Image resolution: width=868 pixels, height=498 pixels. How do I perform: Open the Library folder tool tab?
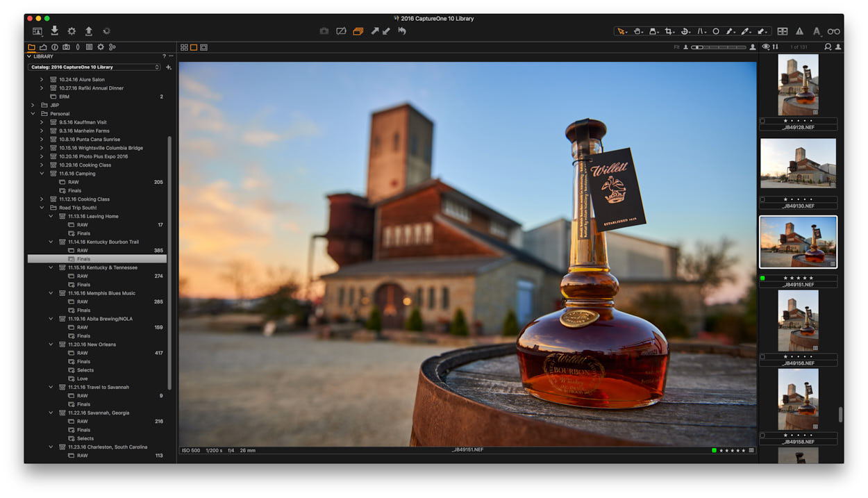[31, 47]
